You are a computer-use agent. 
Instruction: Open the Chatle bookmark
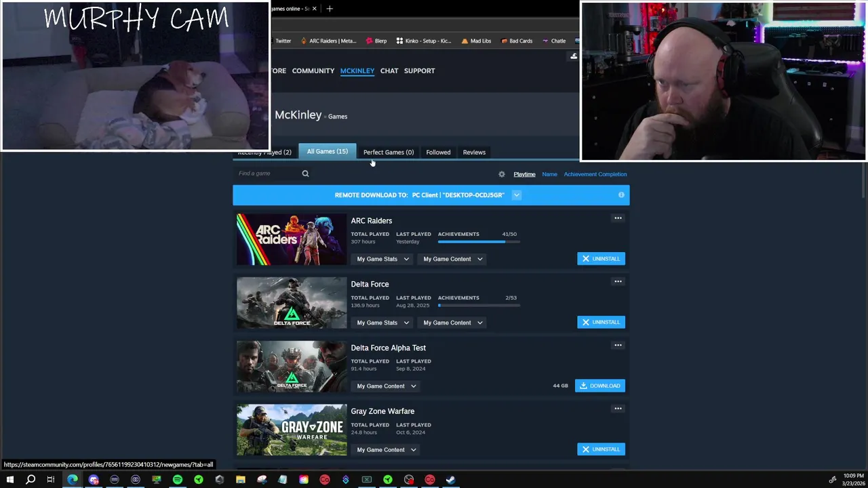[x=553, y=41]
